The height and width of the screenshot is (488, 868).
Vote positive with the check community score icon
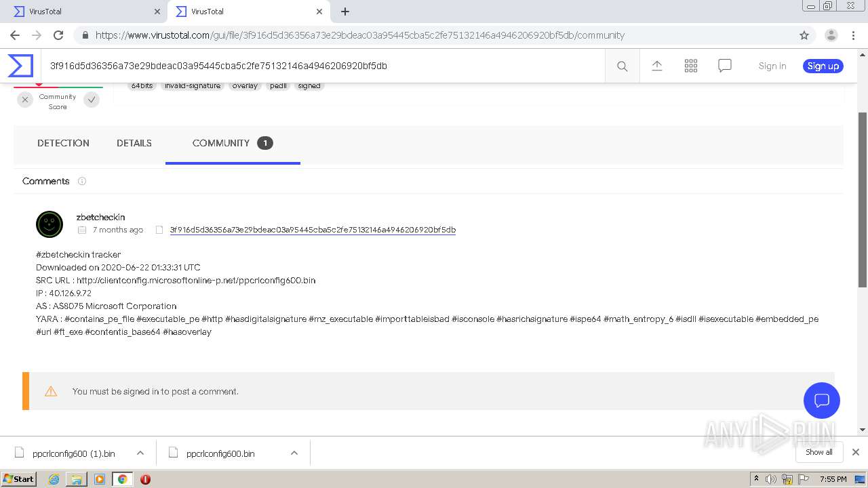point(92,100)
